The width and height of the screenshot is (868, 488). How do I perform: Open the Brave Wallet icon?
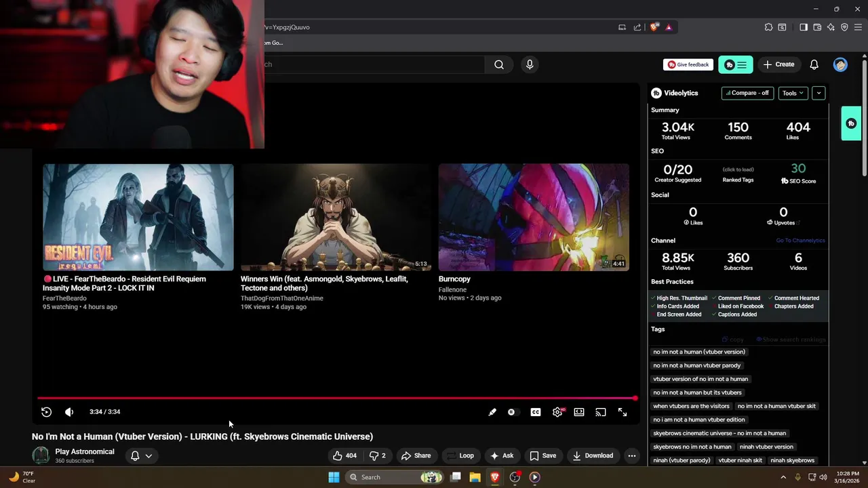817,27
